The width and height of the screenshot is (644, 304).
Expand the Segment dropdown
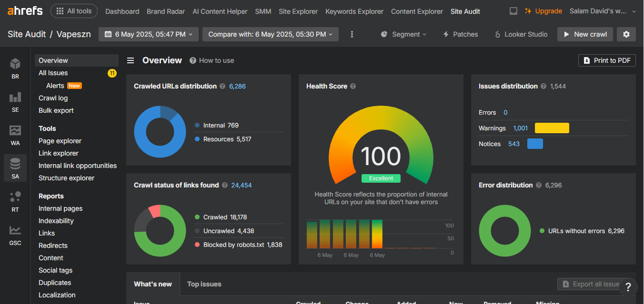[404, 34]
